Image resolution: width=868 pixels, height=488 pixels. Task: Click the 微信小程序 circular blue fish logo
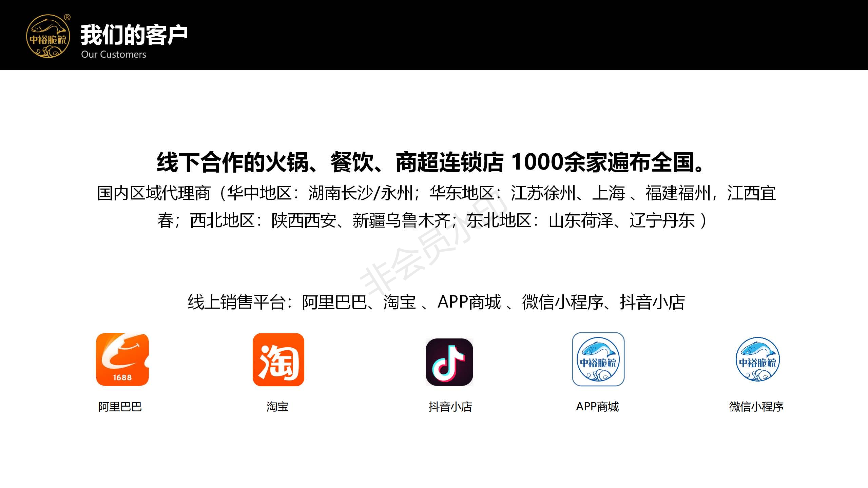[757, 359]
